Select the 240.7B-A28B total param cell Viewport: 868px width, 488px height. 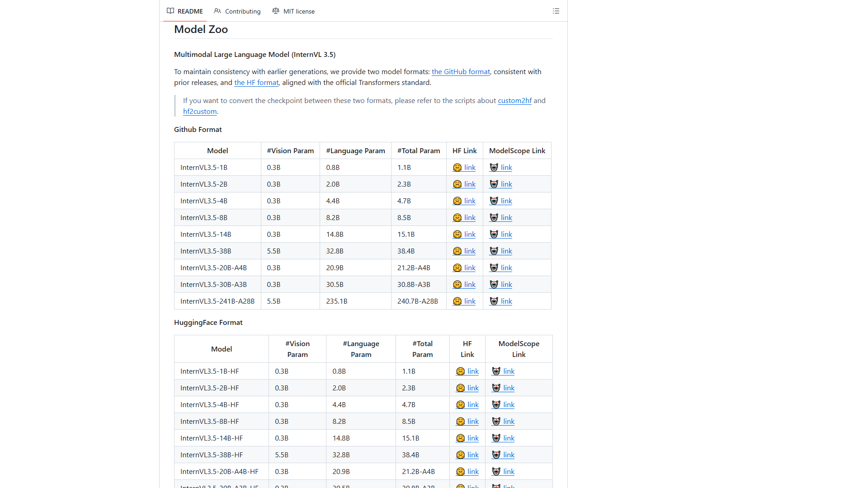[x=419, y=301]
